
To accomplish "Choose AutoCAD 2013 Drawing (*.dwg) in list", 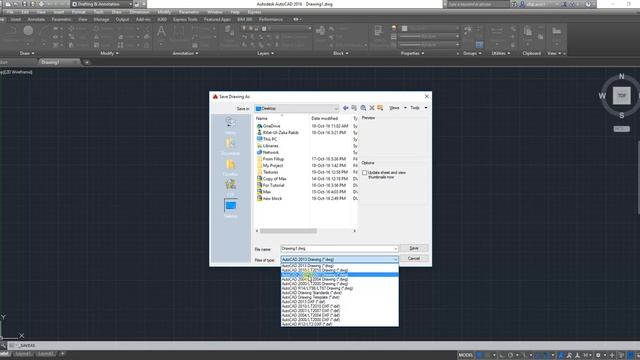I will [340, 266].
